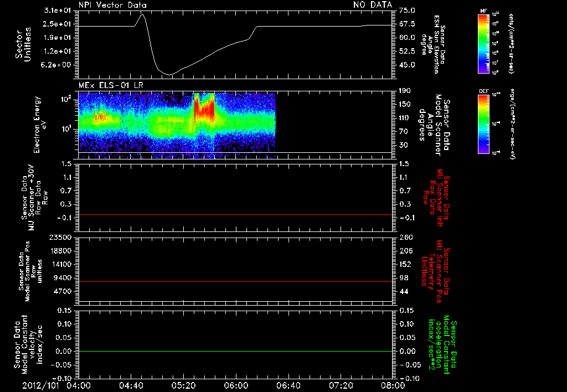Select the "9400" tick value
Viewport: 567px width, 392px height.
click(63, 278)
